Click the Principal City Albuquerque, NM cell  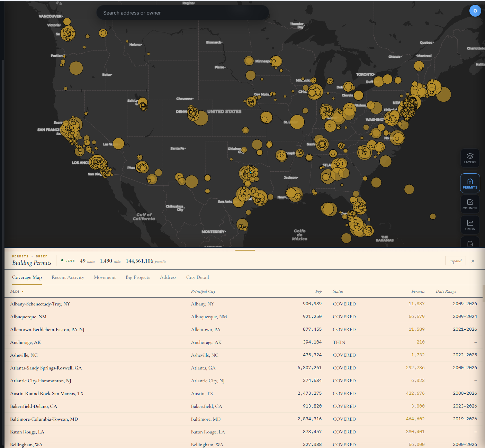[x=209, y=317]
